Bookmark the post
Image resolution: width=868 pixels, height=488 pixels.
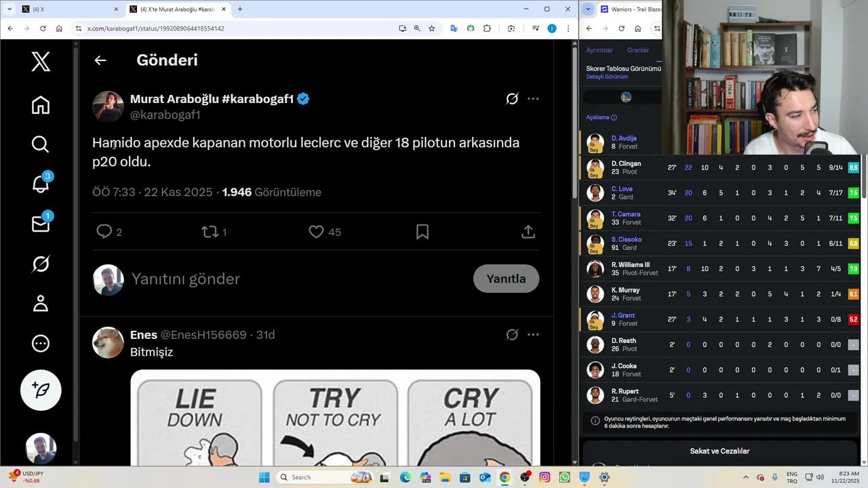point(422,232)
